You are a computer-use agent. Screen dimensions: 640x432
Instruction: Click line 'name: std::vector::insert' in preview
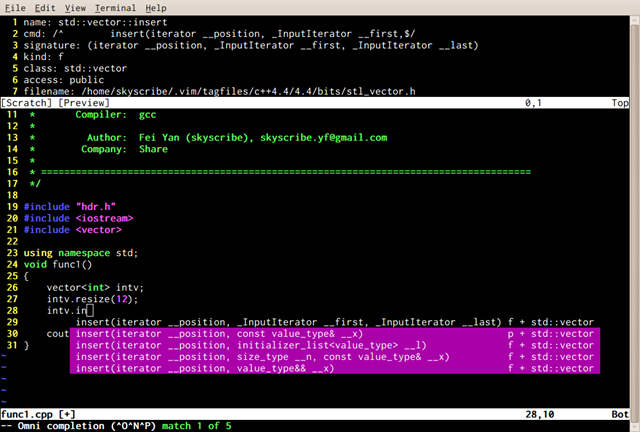pyautogui.click(x=95, y=22)
